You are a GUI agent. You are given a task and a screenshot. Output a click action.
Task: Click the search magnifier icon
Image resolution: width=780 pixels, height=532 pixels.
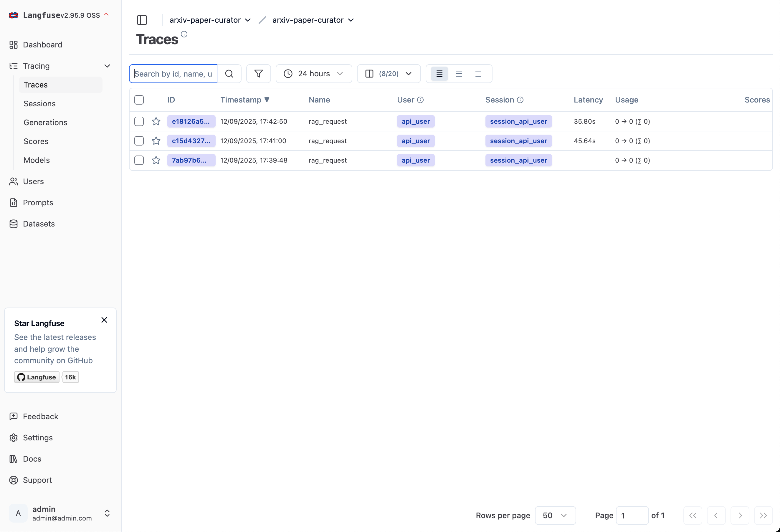click(229, 74)
